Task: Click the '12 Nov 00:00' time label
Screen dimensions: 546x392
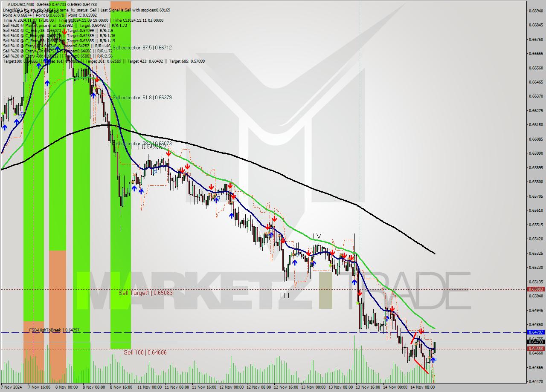Action: click(x=231, y=387)
